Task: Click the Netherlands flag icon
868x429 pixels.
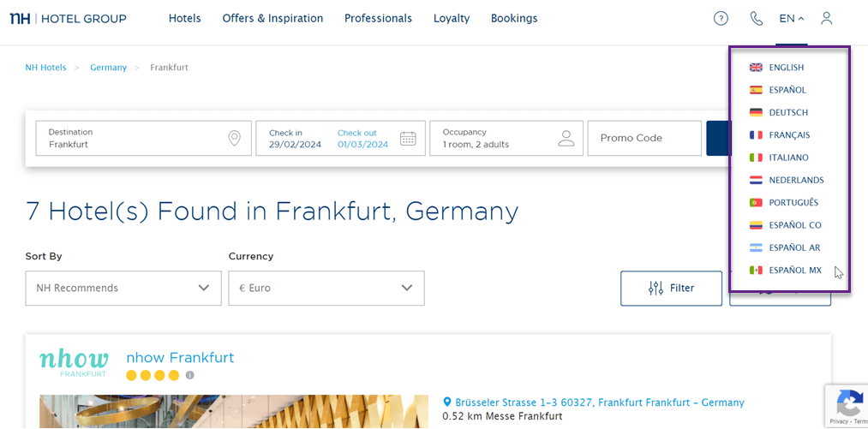Action: pyautogui.click(x=756, y=180)
